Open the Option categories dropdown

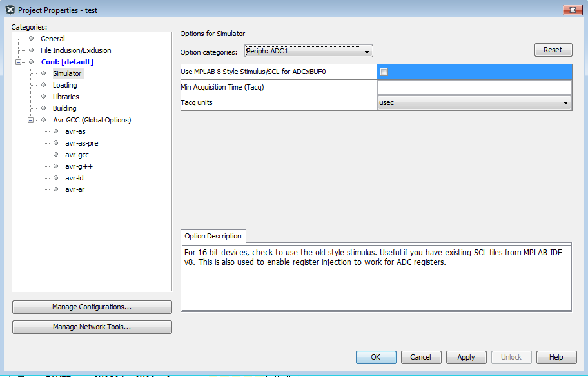pyautogui.click(x=309, y=51)
